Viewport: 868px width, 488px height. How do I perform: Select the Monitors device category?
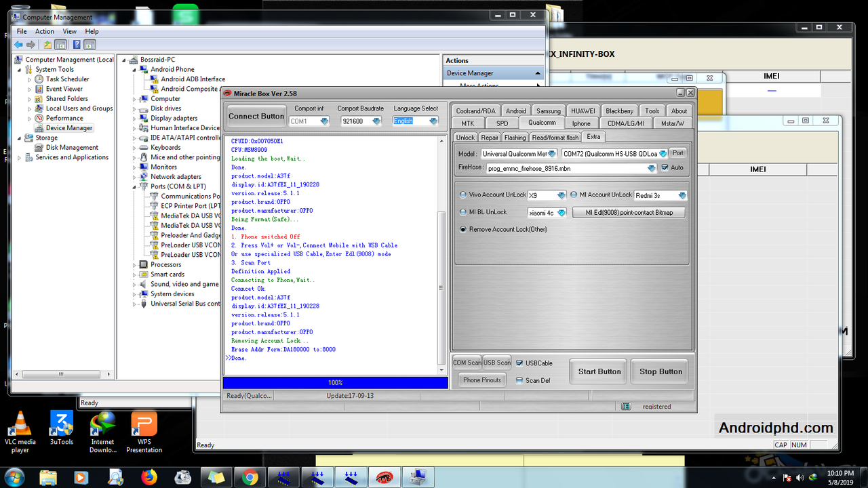pos(163,167)
